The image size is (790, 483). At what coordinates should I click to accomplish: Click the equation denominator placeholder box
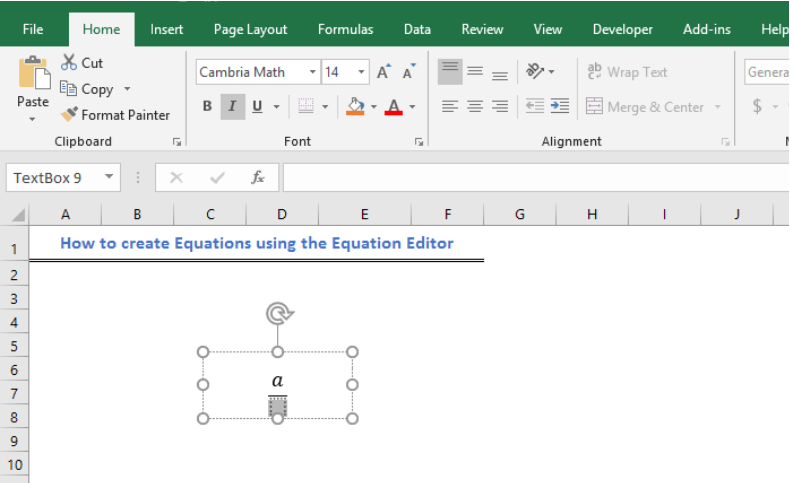pos(277,407)
